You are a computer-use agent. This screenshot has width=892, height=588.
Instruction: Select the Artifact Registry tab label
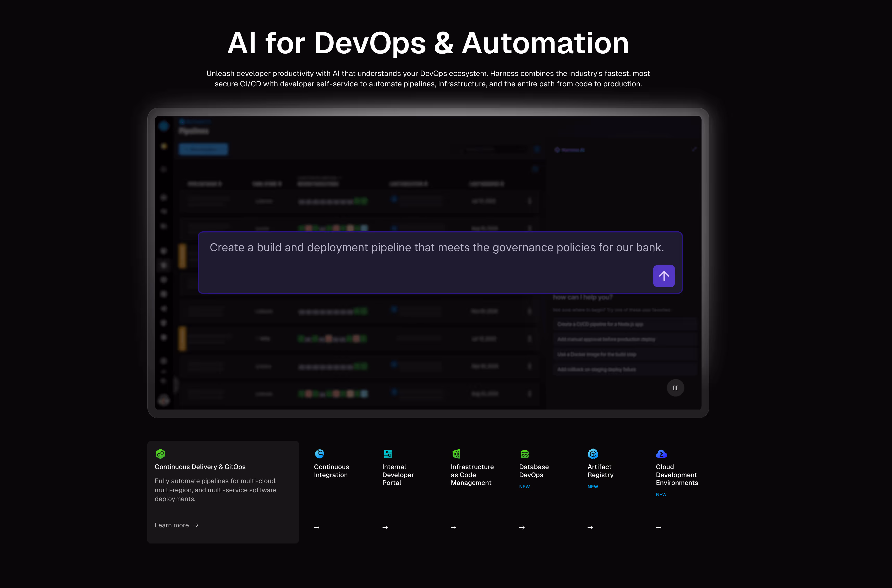[600, 471]
